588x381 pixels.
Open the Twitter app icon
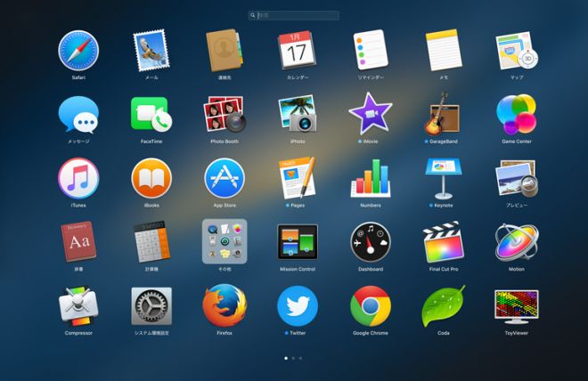(298, 306)
